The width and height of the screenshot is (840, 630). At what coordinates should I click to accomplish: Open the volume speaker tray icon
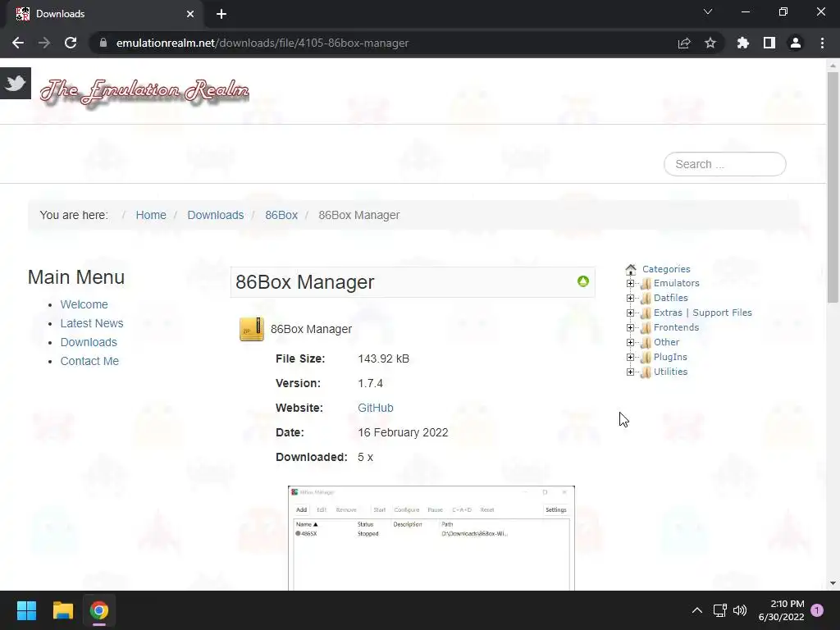click(x=740, y=610)
